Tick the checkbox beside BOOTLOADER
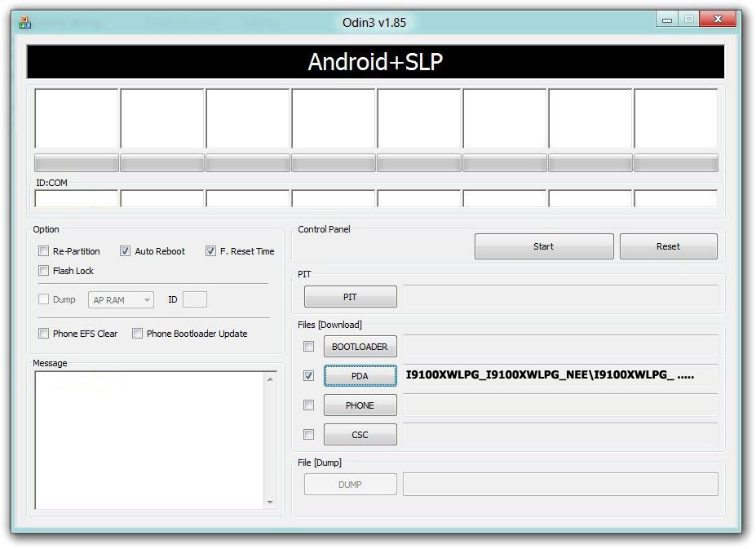Image resolution: width=756 pixels, height=549 pixels. pos(308,347)
